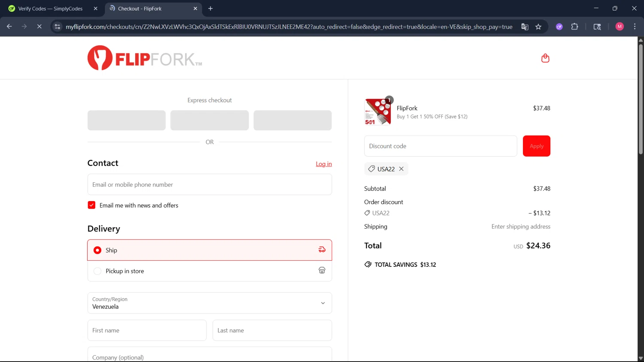
Task: Close the Verify Codes SimplyCodes tab
Action: (x=95, y=9)
